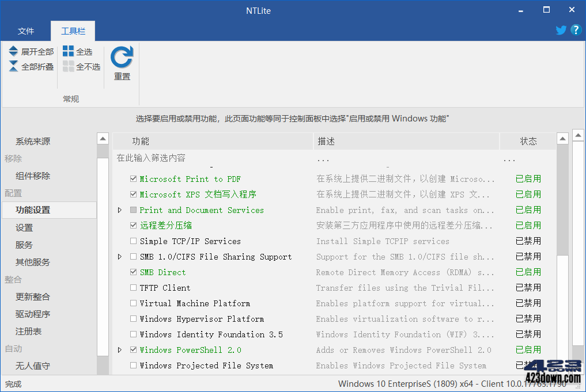The image size is (586, 392).
Task: Enable the TFTP Client checkbox
Action: pos(133,288)
